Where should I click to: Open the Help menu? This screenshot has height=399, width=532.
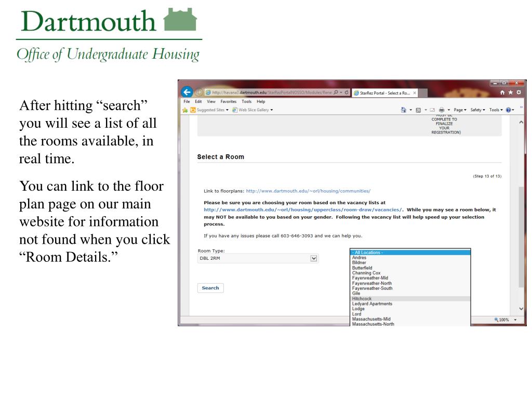[261, 101]
